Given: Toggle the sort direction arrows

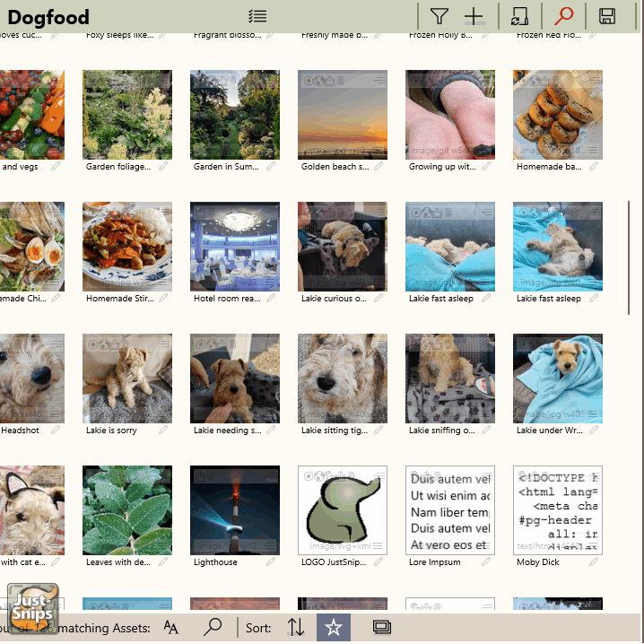Looking at the screenshot, I should point(296,627).
